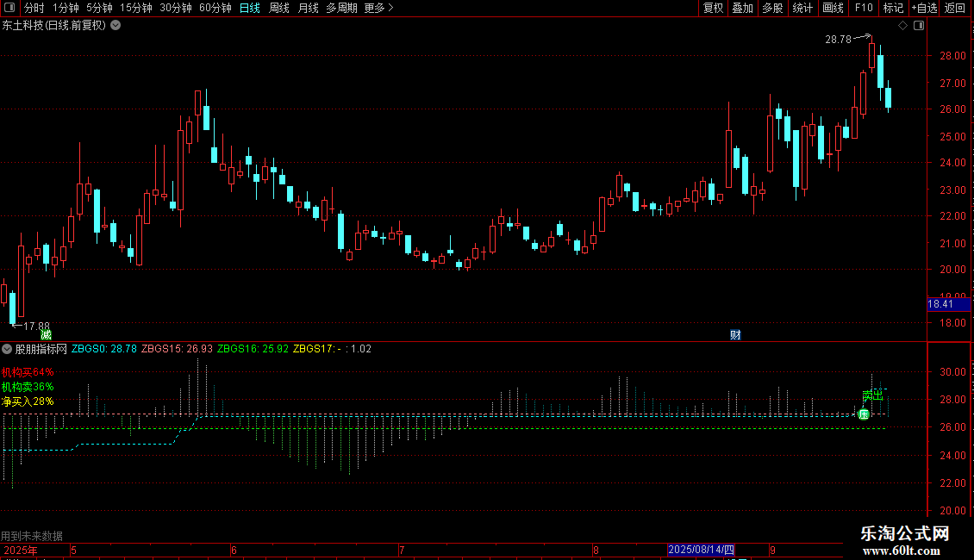Click 2025年 on the time axis

(x=21, y=550)
